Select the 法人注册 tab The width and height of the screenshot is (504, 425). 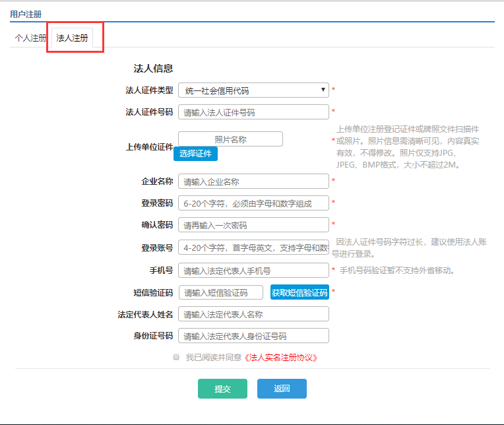click(x=72, y=38)
